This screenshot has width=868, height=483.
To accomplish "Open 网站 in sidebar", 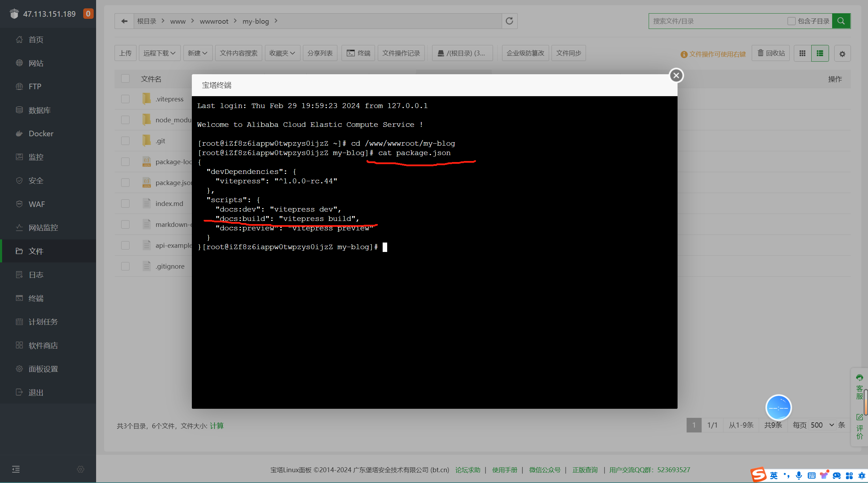I will (x=48, y=63).
